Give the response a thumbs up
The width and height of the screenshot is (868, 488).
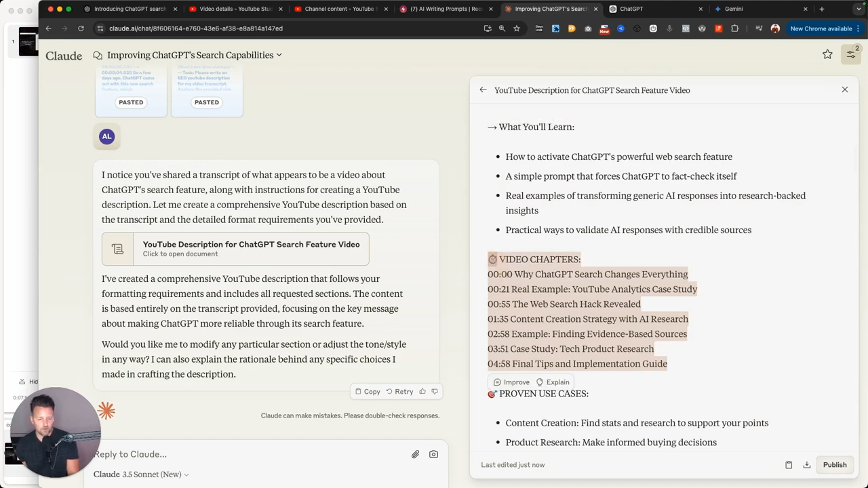click(422, 391)
